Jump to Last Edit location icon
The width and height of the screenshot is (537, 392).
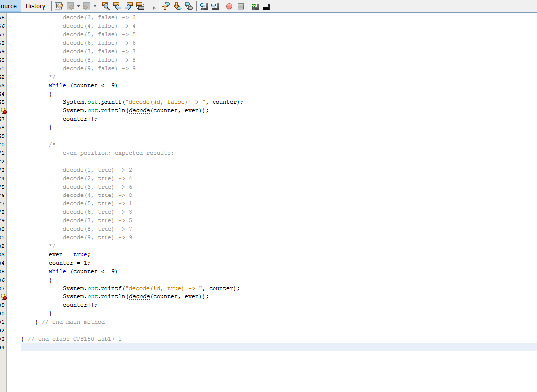pos(59,6)
